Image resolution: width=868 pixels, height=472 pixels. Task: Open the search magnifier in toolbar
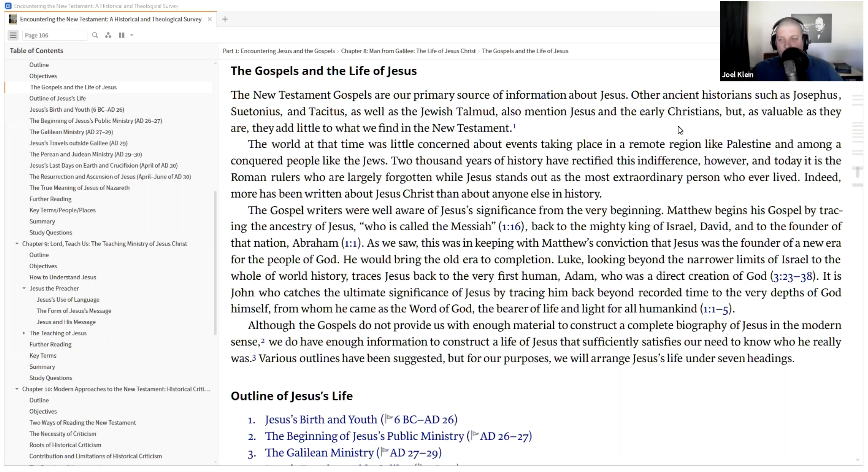click(x=95, y=35)
